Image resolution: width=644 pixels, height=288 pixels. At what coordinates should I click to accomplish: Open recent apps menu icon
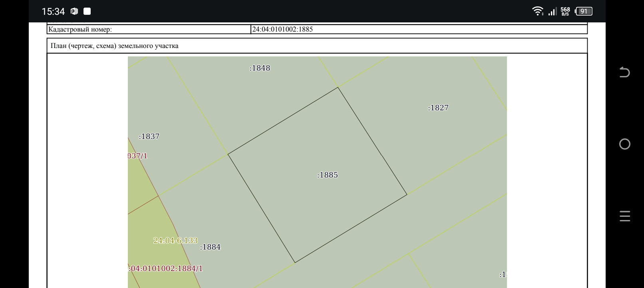[624, 216]
